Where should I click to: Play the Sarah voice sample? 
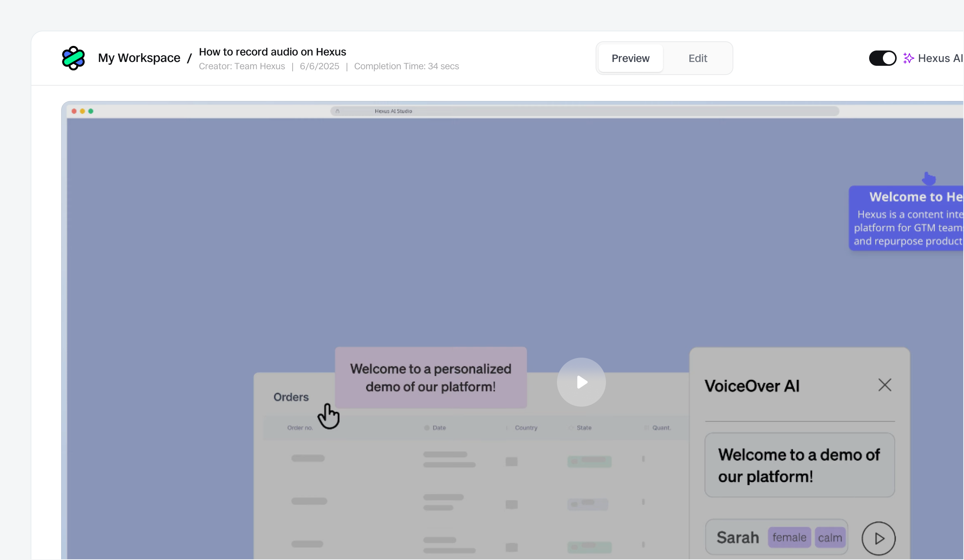(878, 538)
